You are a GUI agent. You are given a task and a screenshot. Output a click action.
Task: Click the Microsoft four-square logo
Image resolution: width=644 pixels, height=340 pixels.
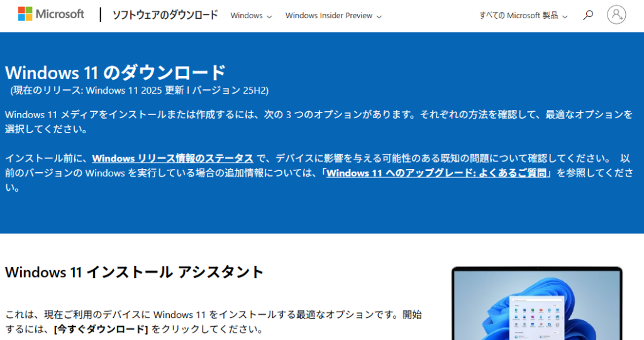26,14
